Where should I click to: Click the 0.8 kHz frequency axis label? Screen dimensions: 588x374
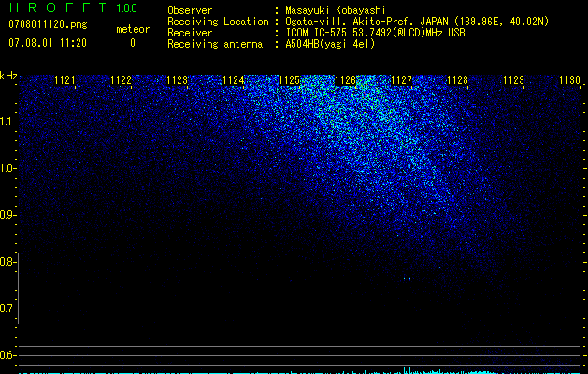[7, 262]
